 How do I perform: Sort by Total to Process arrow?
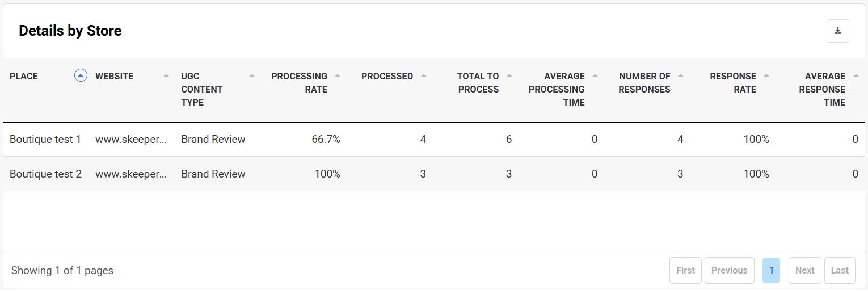pyautogui.click(x=509, y=75)
